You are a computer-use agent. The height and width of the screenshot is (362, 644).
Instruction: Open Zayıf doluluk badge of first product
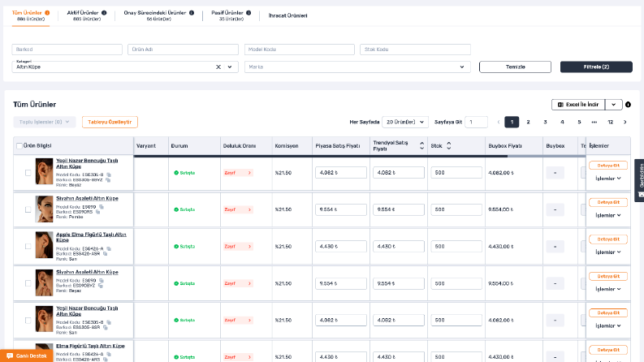238,173
